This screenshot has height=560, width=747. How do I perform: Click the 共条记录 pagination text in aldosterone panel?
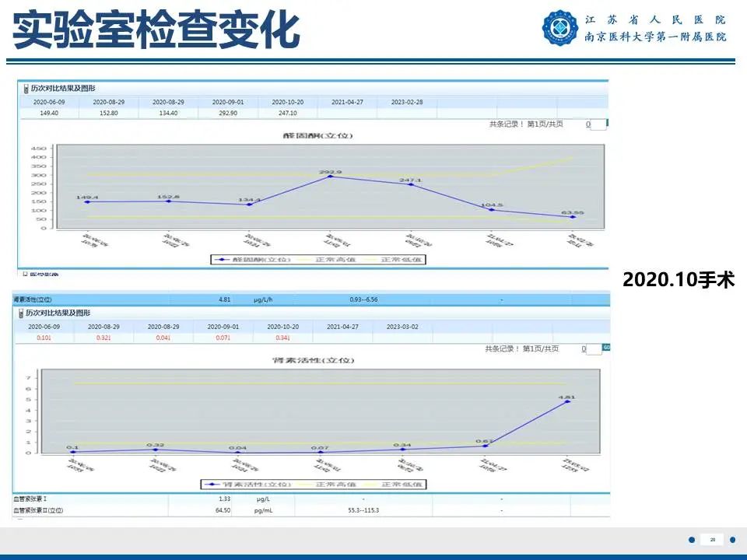[x=526, y=124]
